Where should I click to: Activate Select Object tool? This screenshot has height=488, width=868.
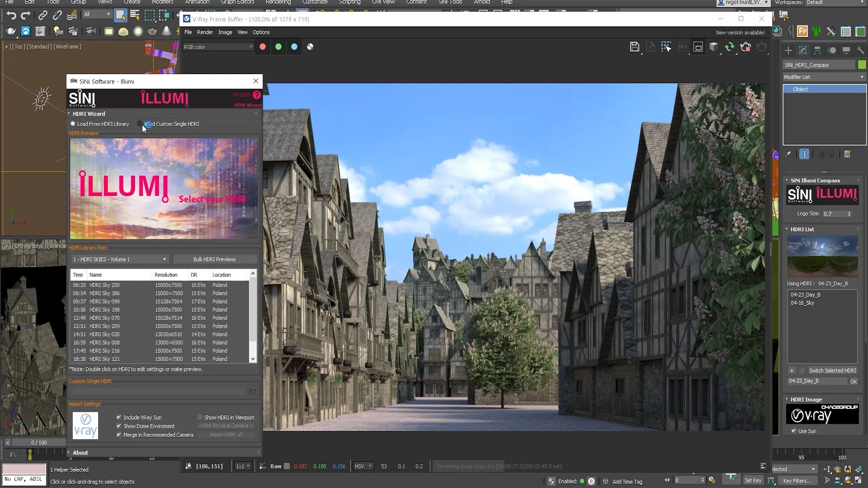120,15
